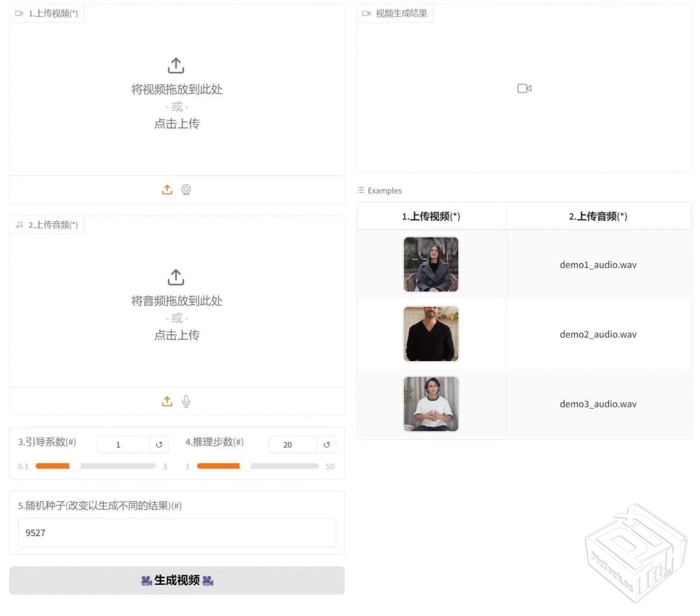Reset the 引导系数 value with the reset icon
The width and height of the screenshot is (700, 616).
click(159, 444)
